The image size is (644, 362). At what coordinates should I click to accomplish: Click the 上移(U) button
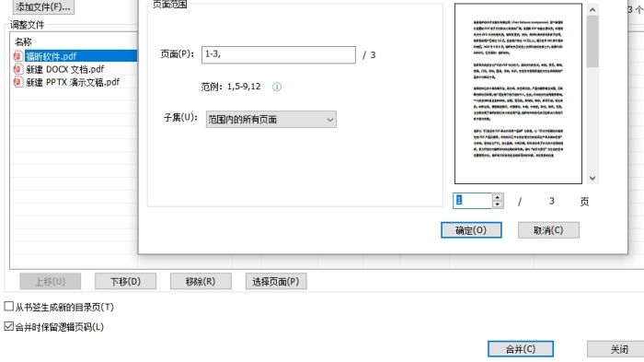(50, 281)
